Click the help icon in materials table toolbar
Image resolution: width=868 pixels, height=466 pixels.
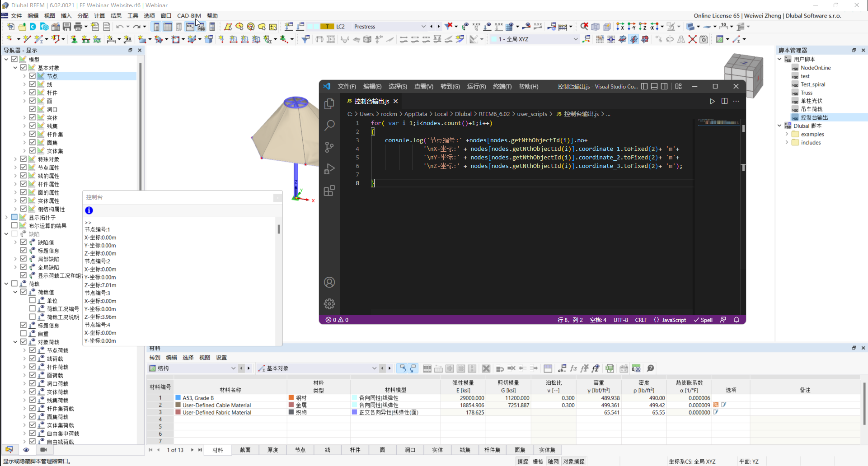pyautogui.click(x=651, y=368)
